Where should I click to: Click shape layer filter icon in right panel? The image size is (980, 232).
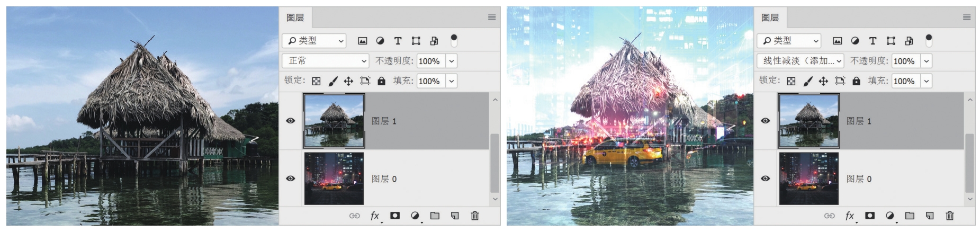[891, 41]
